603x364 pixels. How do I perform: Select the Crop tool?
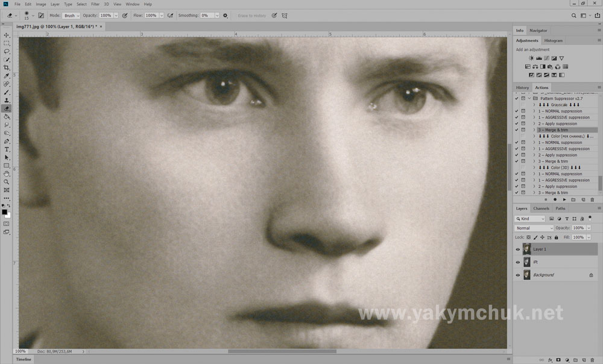[x=7, y=67]
